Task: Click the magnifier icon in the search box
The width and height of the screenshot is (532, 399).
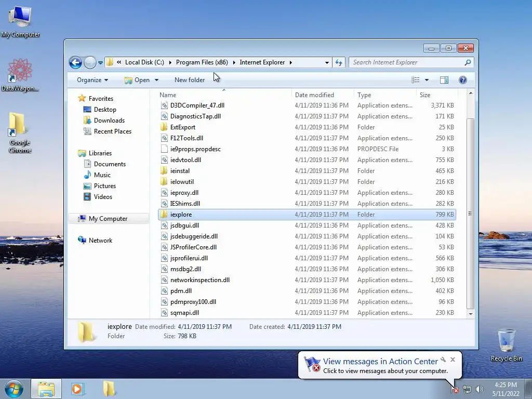Action: (468, 62)
